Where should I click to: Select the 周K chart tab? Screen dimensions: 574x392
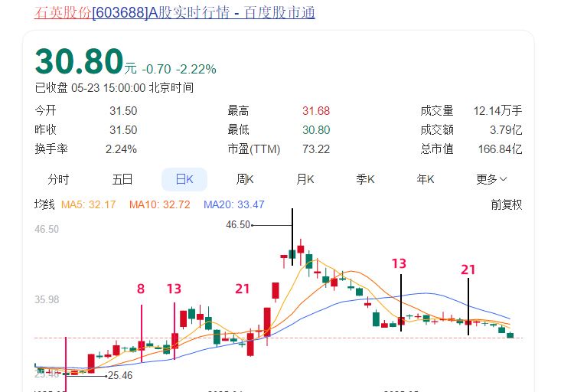245,179
